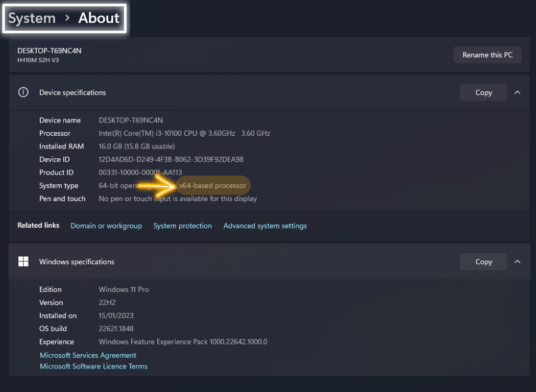Image resolution: width=536 pixels, height=392 pixels.
Task: Open Advanced system settings link
Action: [265, 226]
